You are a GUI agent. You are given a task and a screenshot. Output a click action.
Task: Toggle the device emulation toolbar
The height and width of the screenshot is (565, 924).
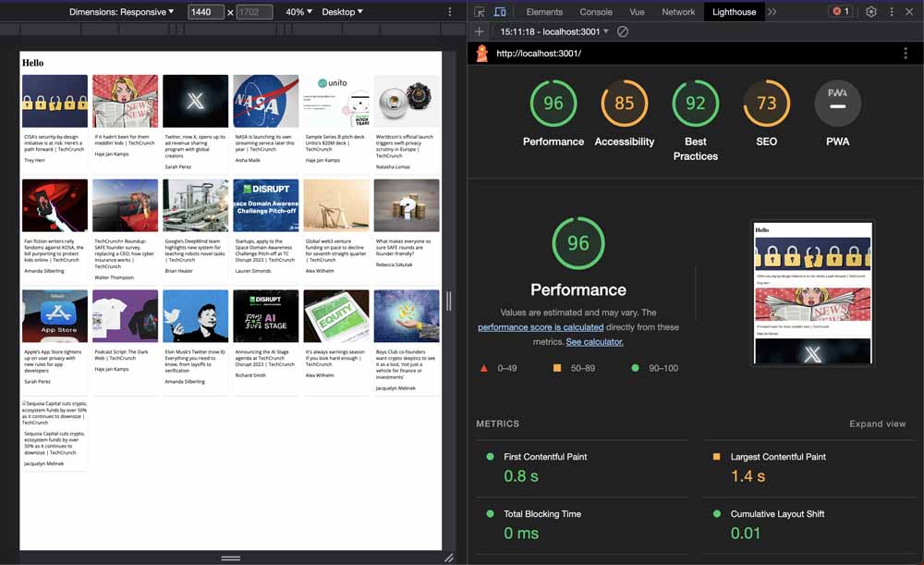coord(499,11)
